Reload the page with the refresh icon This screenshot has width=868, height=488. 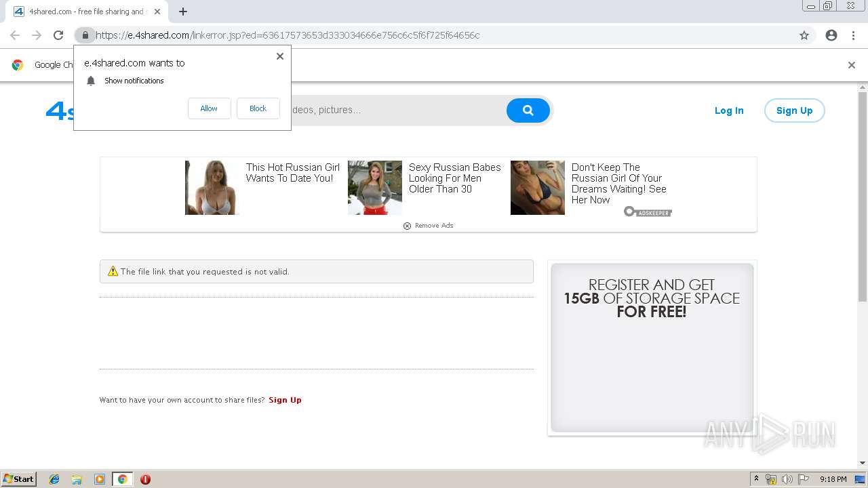click(x=58, y=35)
